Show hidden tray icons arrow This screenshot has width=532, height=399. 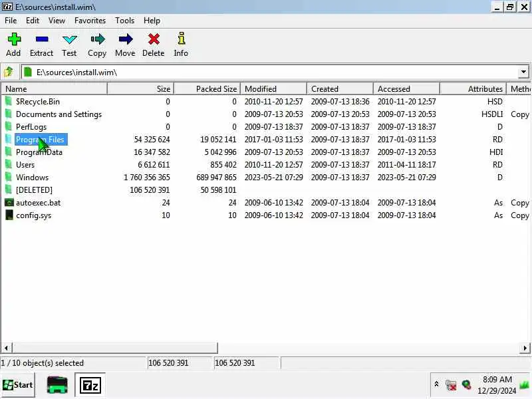tap(436, 384)
